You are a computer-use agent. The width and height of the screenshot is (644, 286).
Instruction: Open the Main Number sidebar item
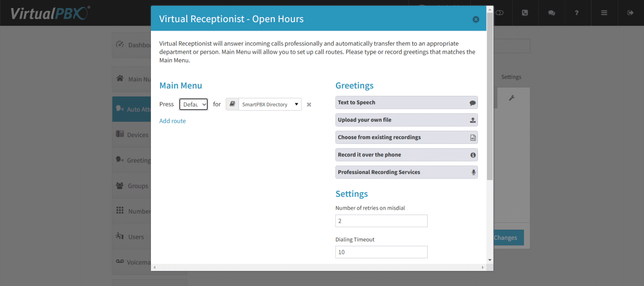pos(132,79)
